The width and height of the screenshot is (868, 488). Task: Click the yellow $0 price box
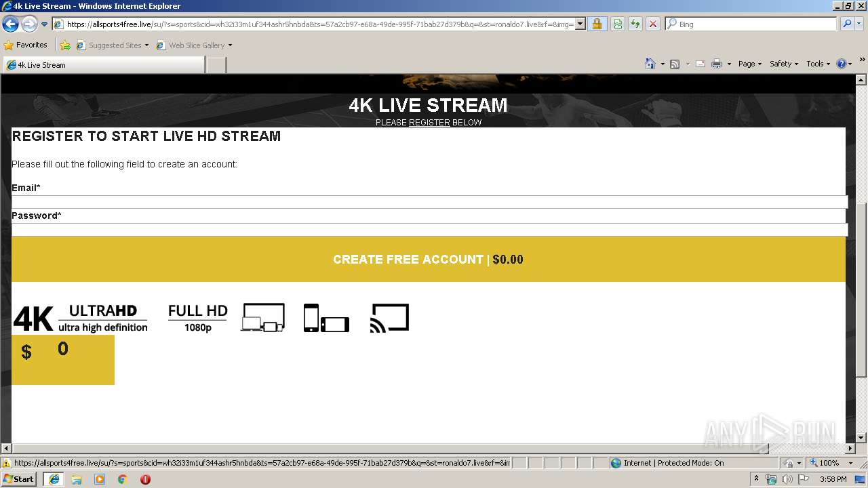click(63, 360)
